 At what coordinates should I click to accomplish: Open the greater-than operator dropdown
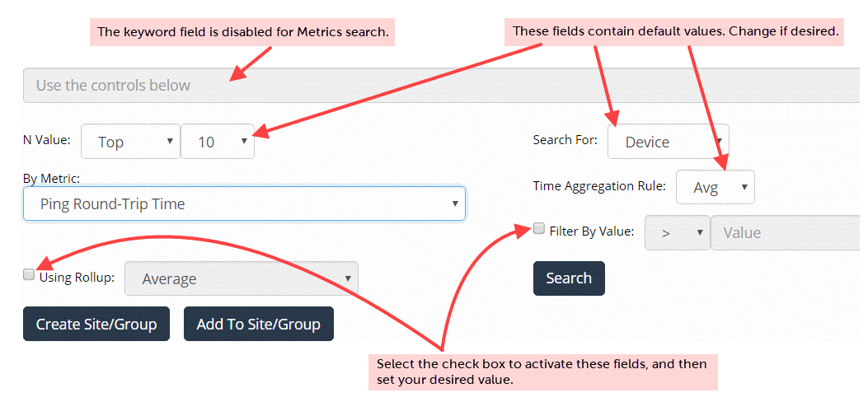tap(677, 233)
